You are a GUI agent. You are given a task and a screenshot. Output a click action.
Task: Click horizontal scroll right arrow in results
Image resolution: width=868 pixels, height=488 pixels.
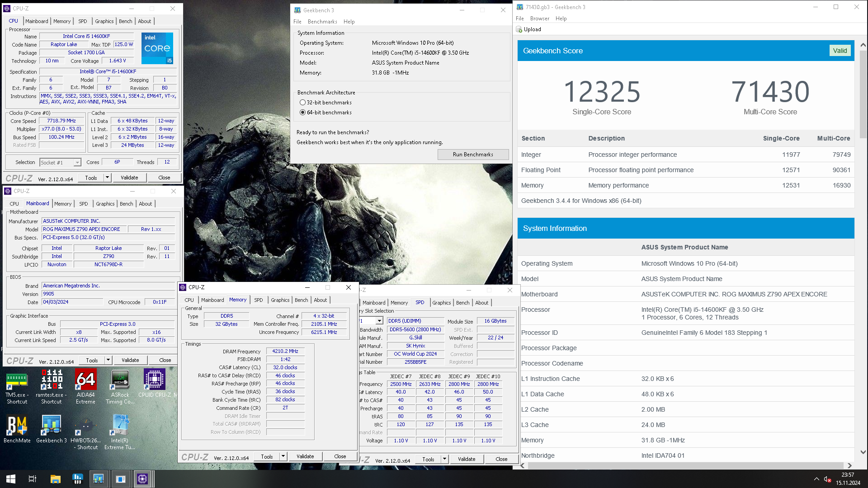(849, 465)
